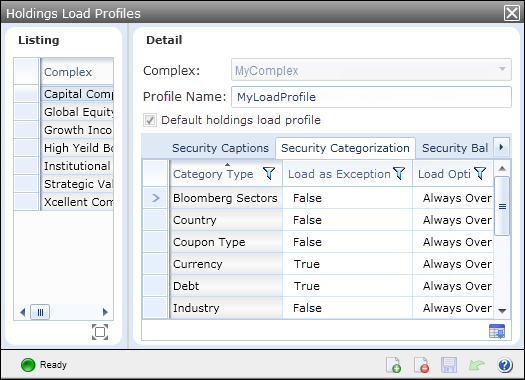Expand the Bloomberg Sectors row arrow
Screen dimensions: 525x380
pyautogui.click(x=155, y=198)
